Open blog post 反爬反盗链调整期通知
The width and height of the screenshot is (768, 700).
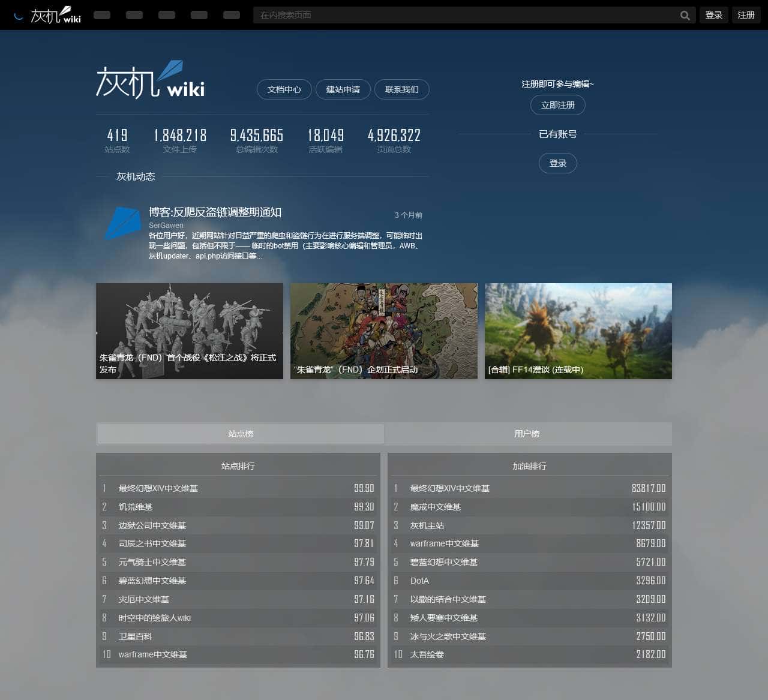coord(215,212)
